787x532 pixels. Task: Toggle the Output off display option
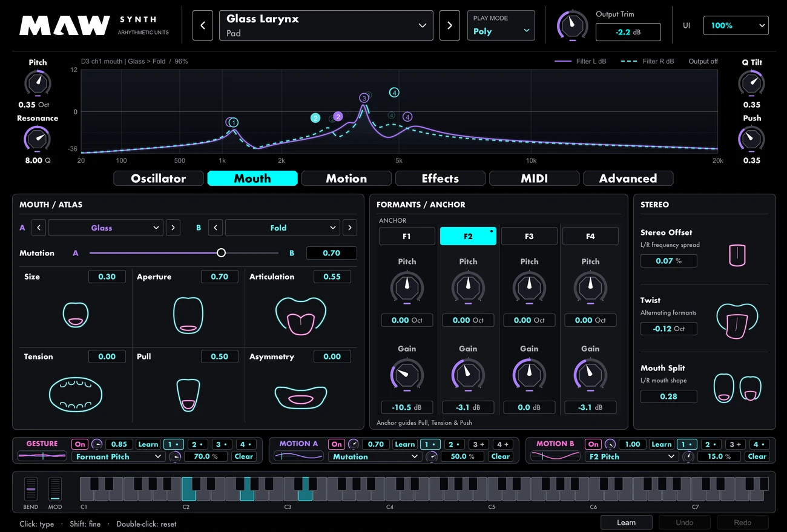click(703, 61)
